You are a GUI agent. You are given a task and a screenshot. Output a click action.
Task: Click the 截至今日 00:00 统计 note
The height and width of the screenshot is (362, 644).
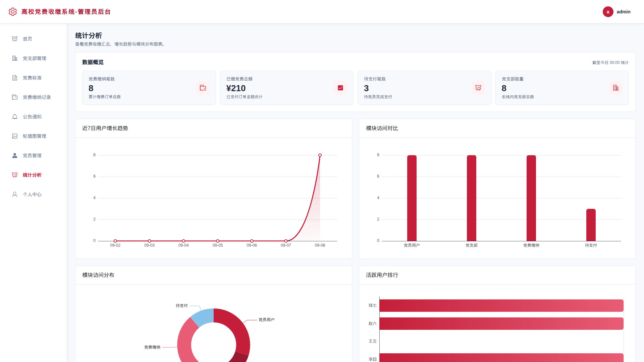tap(610, 63)
